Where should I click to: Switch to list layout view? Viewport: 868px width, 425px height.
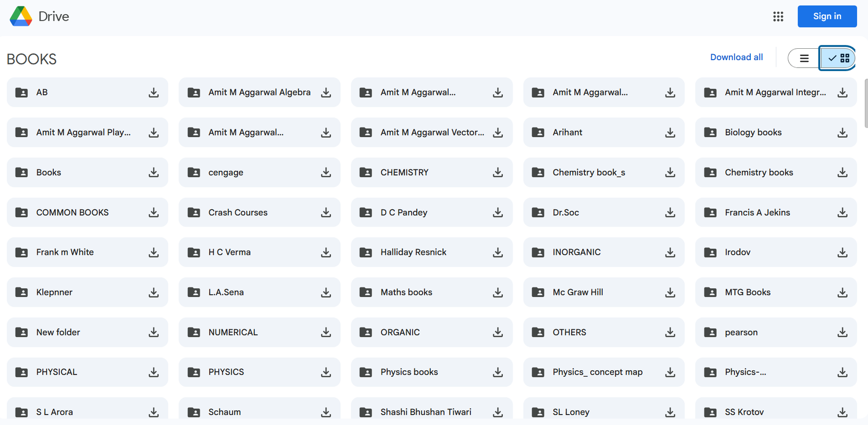click(x=804, y=58)
